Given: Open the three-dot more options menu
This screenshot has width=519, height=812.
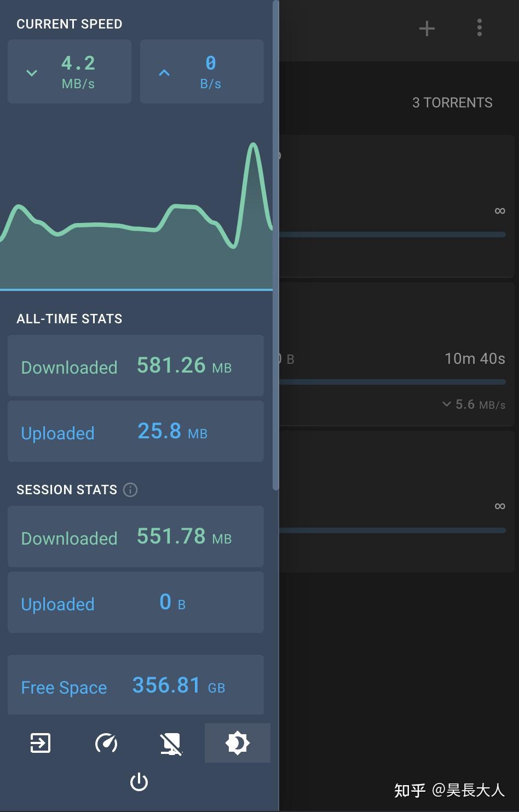Looking at the screenshot, I should (480, 27).
